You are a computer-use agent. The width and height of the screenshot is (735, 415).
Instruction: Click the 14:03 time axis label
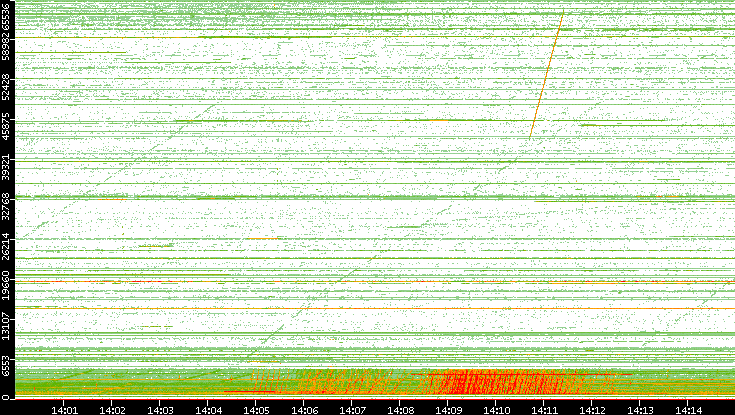tap(160, 409)
